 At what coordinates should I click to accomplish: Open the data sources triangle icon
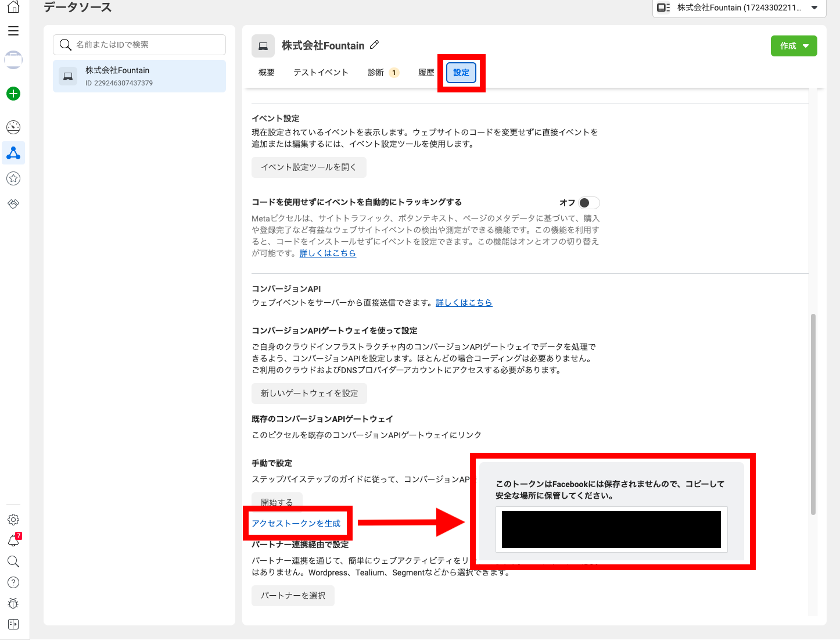(x=13, y=153)
